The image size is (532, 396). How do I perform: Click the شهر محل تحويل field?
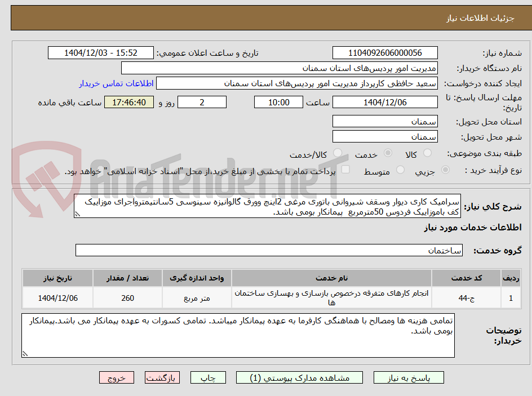(385, 137)
